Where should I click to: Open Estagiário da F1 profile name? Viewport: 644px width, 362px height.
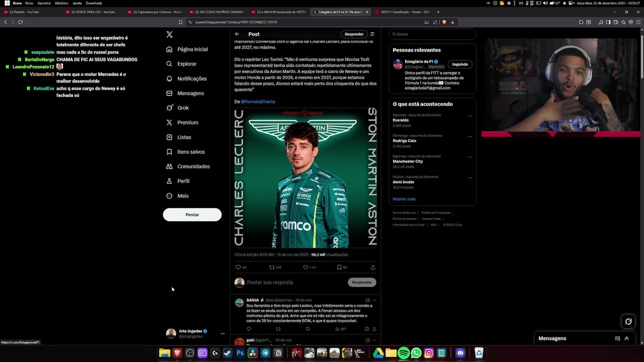[419, 62]
